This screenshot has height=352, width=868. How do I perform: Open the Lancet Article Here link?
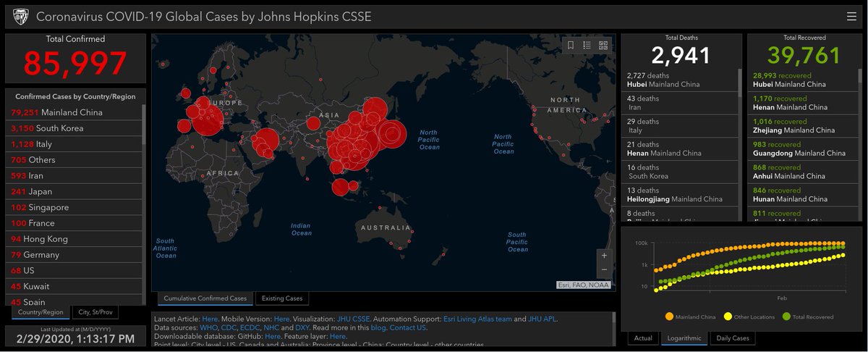point(210,319)
